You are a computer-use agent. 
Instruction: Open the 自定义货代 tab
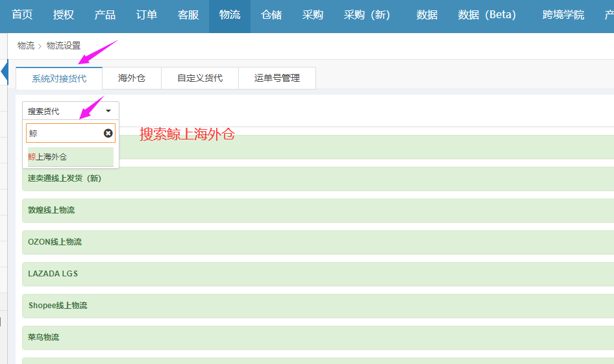[x=200, y=78]
